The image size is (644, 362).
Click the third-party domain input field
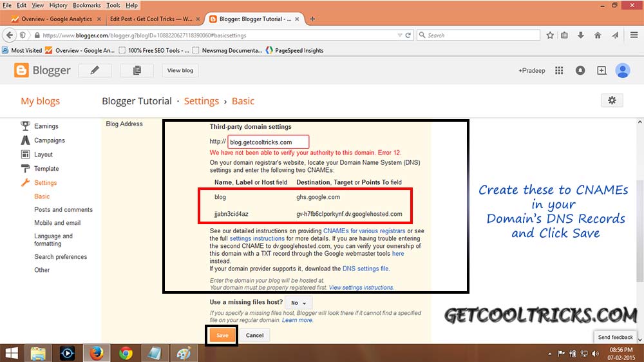268,142
